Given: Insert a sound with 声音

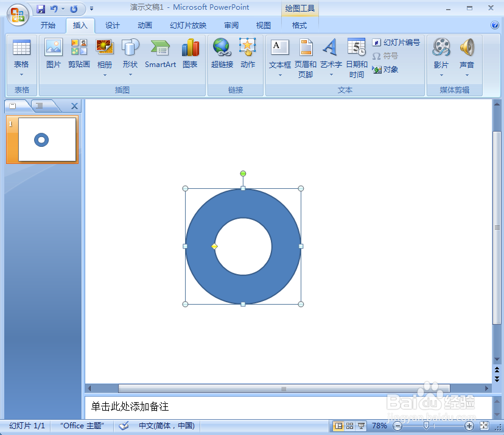Looking at the screenshot, I should point(467,54).
